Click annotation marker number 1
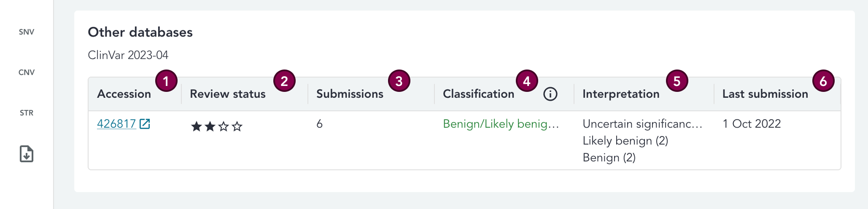Screen dimensions: 868x209 click(x=166, y=81)
